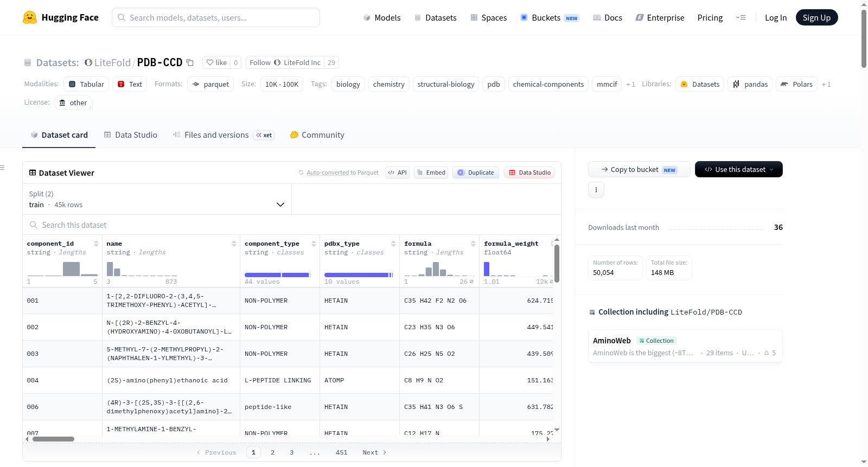Click the Hugging Face logo icon

[30, 17]
